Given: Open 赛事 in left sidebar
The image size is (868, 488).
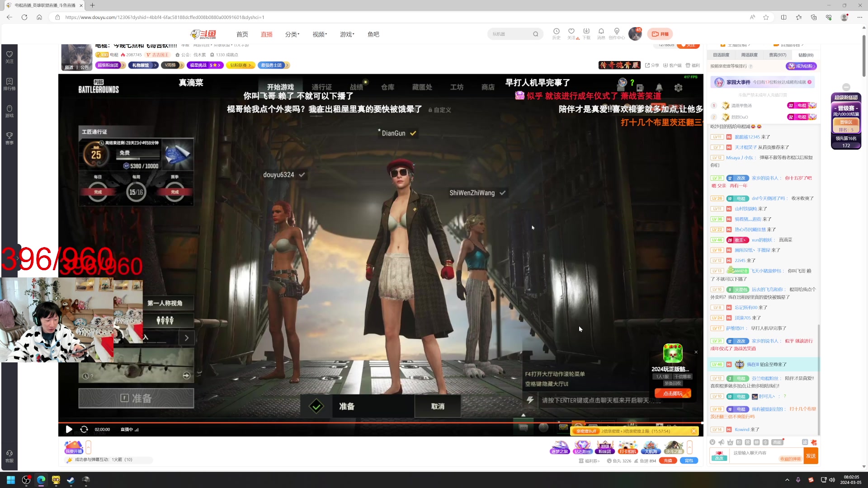Looking at the screenshot, I should point(9,138).
